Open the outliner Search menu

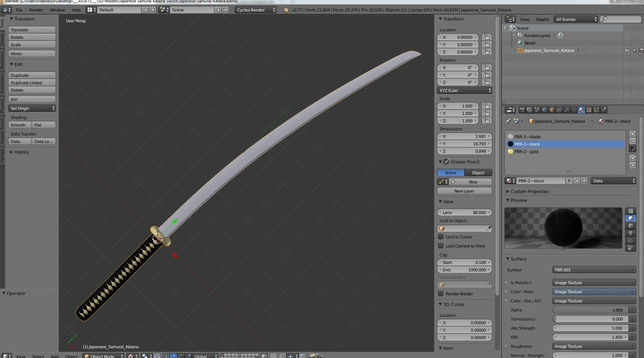(543, 19)
